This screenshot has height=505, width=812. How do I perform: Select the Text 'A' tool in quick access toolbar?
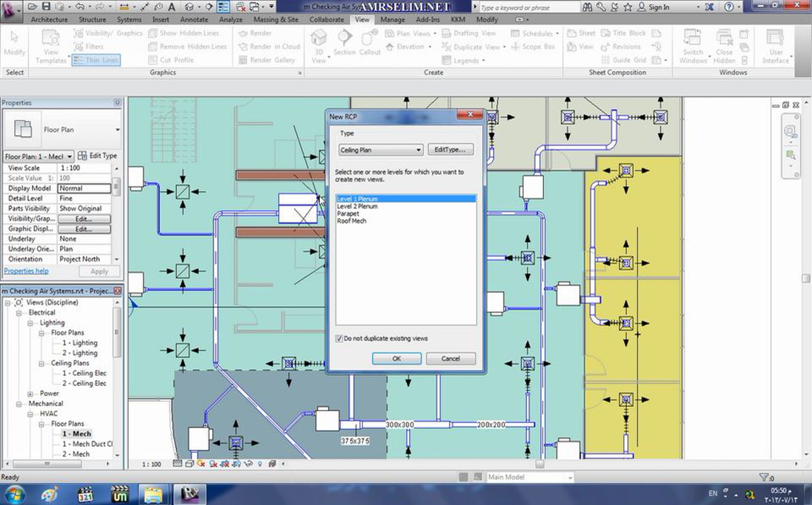tap(172, 6)
